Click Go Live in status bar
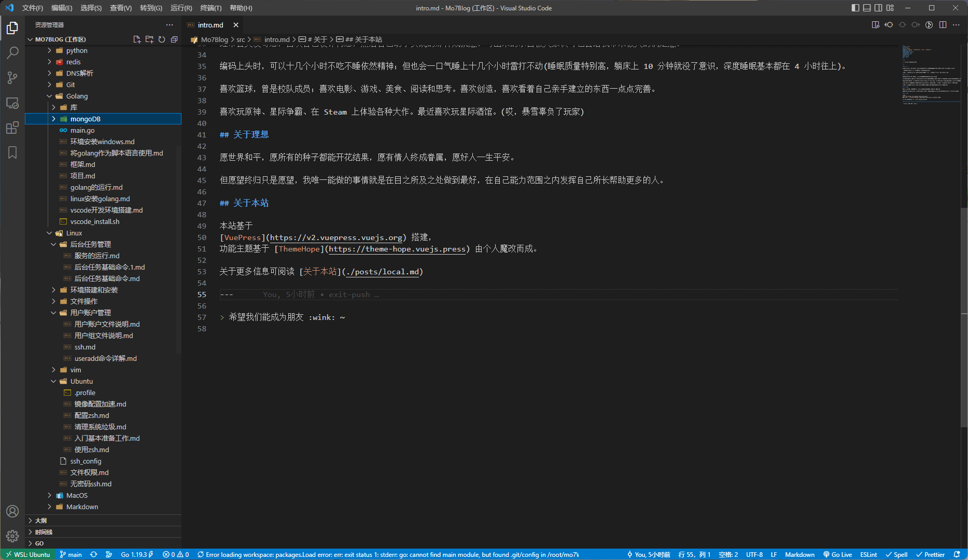 [837, 554]
